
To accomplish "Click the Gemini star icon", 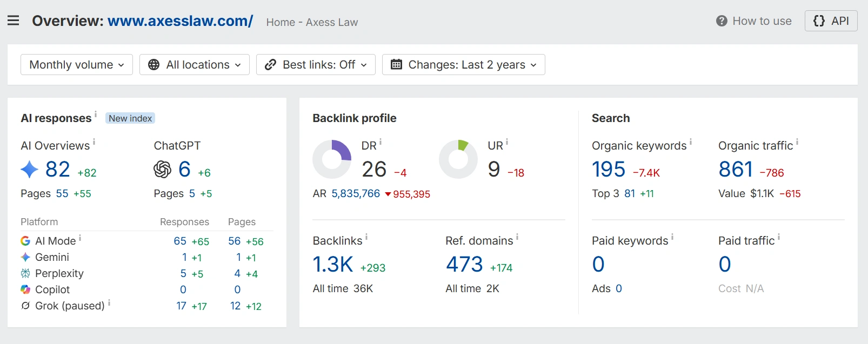I will [x=25, y=257].
